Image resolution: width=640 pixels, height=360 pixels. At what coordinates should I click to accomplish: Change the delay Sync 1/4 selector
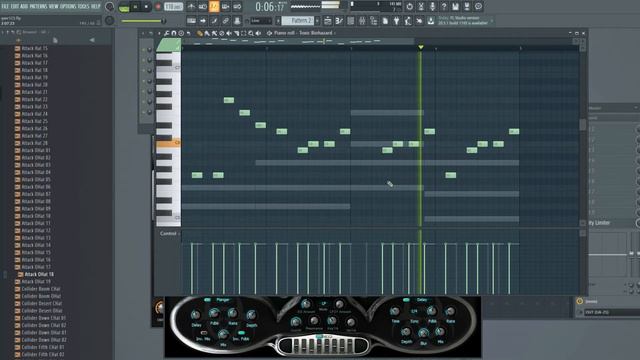414,311
